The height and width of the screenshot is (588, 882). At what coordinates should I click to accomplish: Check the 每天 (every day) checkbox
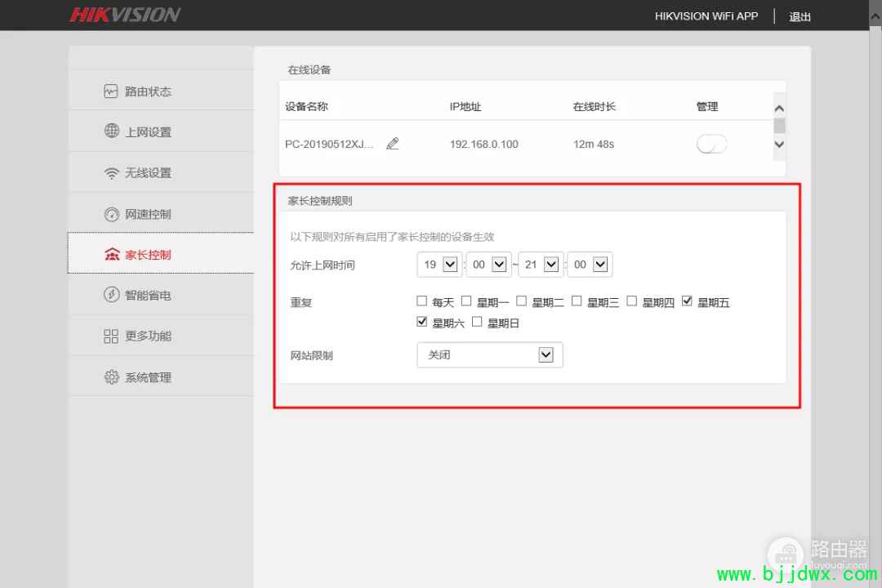pos(422,301)
